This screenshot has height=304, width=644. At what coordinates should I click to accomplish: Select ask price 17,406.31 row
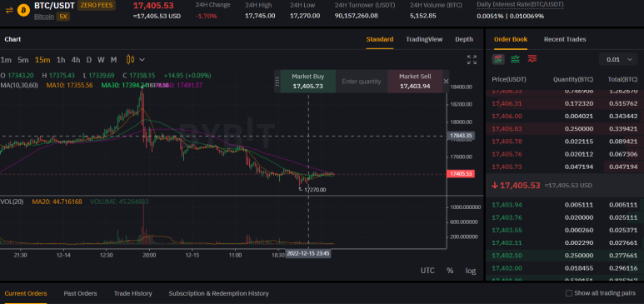[x=565, y=103]
